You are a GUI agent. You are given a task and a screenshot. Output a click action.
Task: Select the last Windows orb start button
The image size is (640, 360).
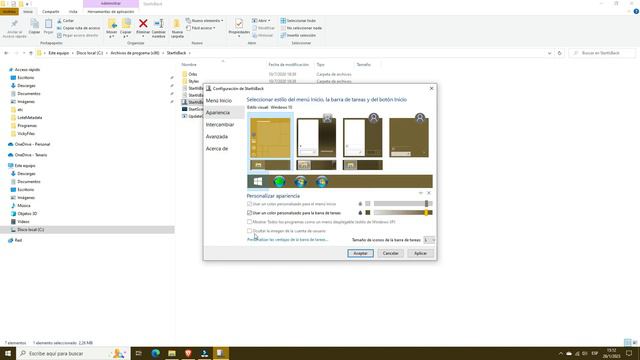[x=322, y=181]
